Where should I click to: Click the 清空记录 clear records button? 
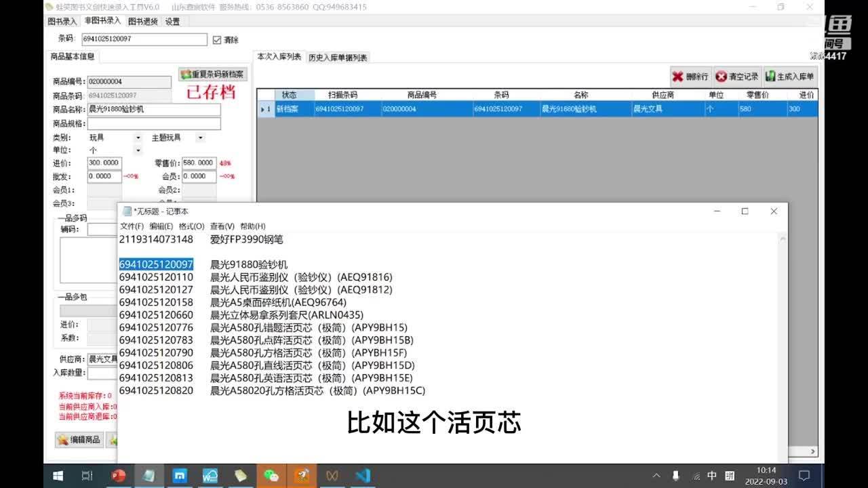tap(737, 77)
